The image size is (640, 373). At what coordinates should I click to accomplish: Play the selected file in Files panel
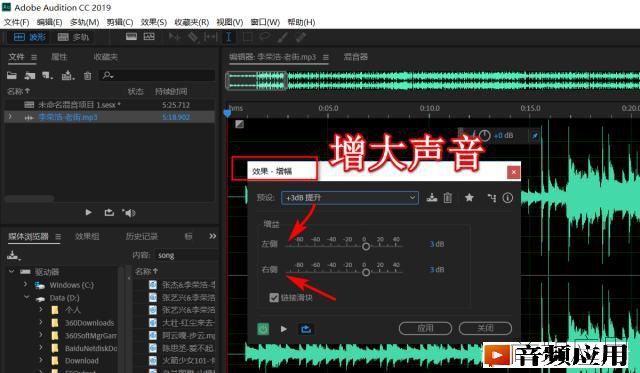(88, 212)
